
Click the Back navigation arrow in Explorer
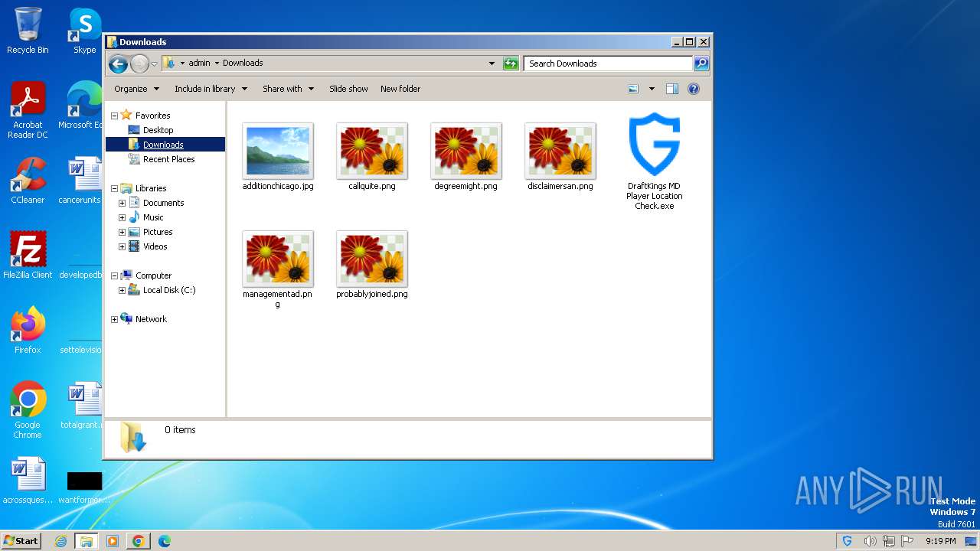tap(118, 64)
